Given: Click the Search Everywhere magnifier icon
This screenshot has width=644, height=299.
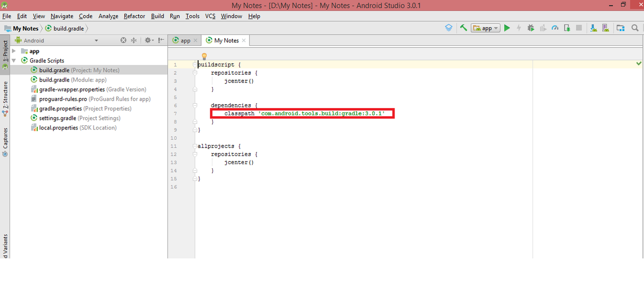Looking at the screenshot, I should click(x=635, y=28).
